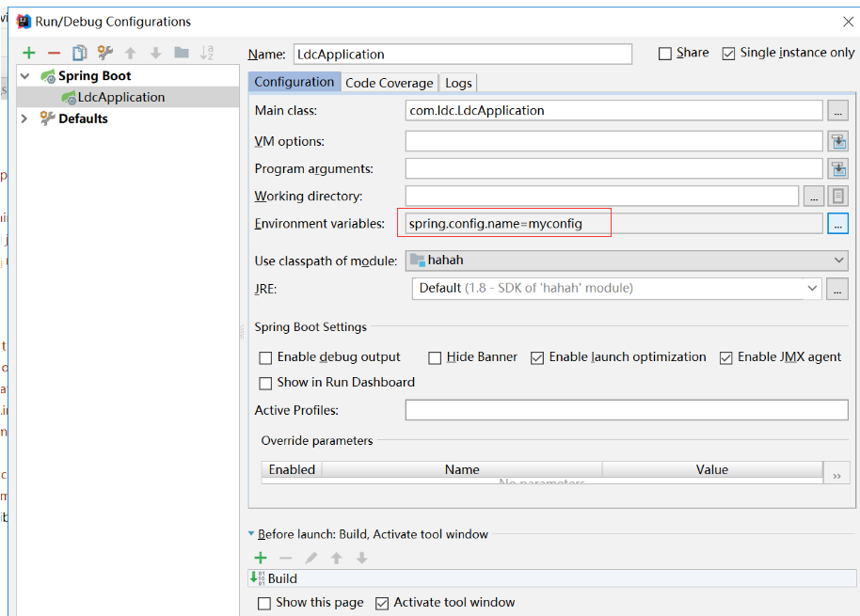Remove the selected configuration
Viewport: 860px width, 616px height.
[54, 54]
